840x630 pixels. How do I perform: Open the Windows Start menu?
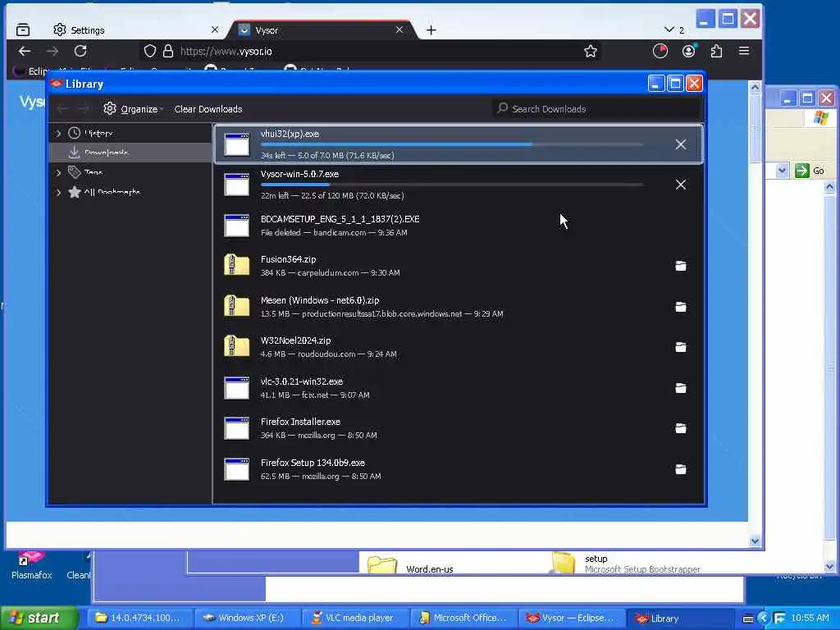[x=38, y=619]
